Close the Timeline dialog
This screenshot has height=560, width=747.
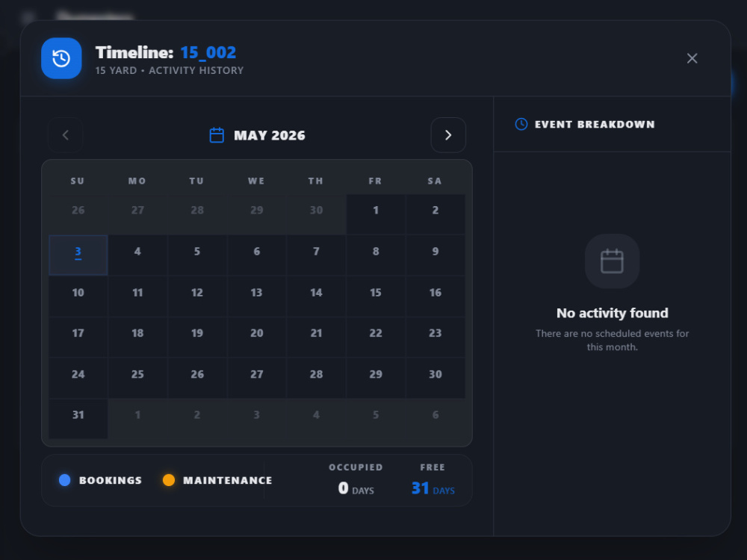click(x=692, y=58)
